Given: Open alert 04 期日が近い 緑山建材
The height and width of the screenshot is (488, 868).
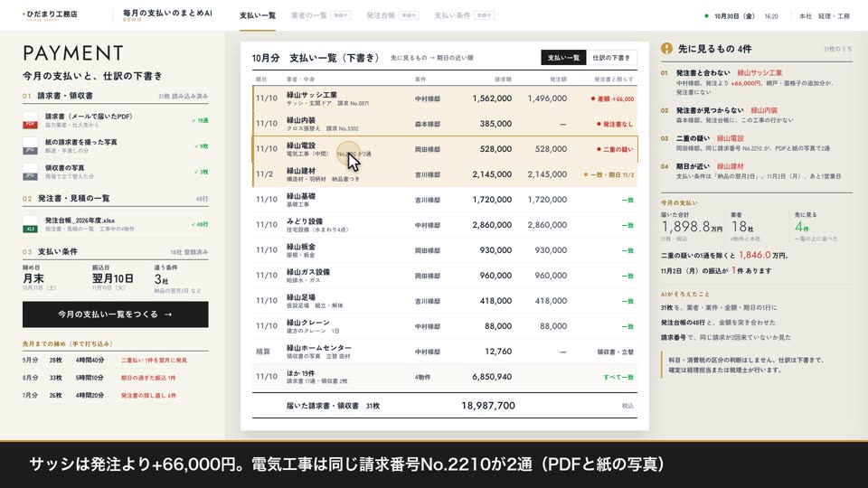Looking at the screenshot, I should (x=756, y=171).
